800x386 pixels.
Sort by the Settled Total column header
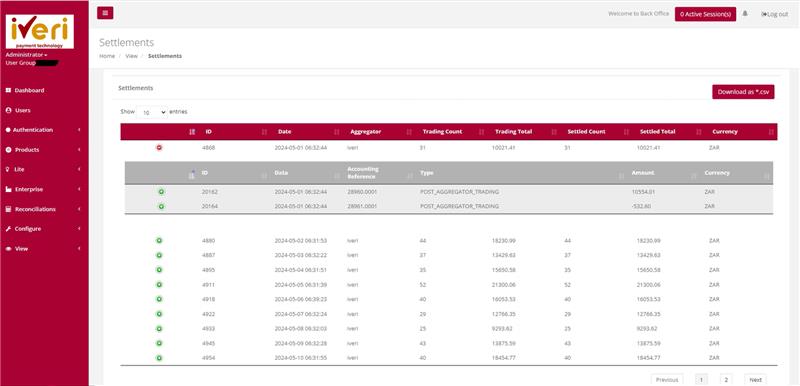pos(669,132)
